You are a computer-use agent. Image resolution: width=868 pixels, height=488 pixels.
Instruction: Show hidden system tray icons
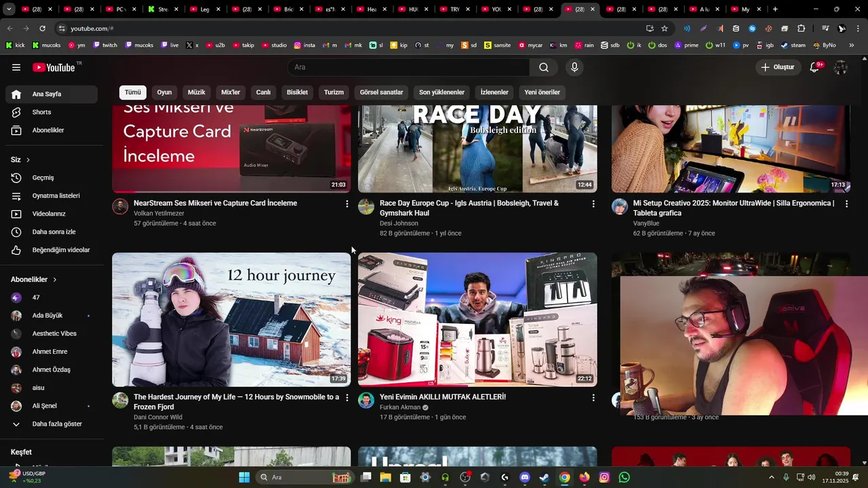771,477
